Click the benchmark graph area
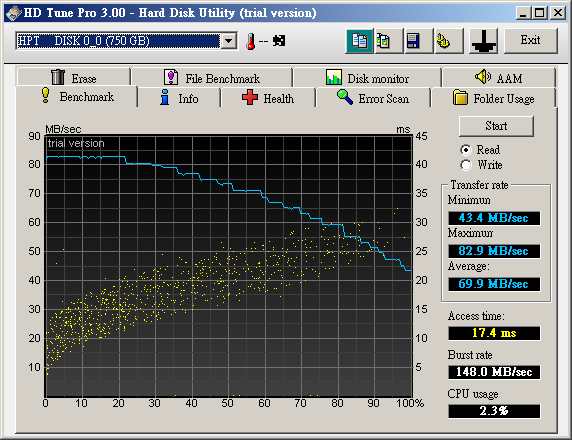 229,266
